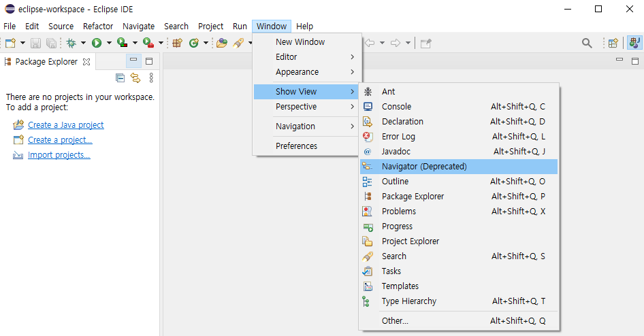The height and width of the screenshot is (336, 644).
Task: Open the Forward history dropdown arrow
Action: (408, 43)
